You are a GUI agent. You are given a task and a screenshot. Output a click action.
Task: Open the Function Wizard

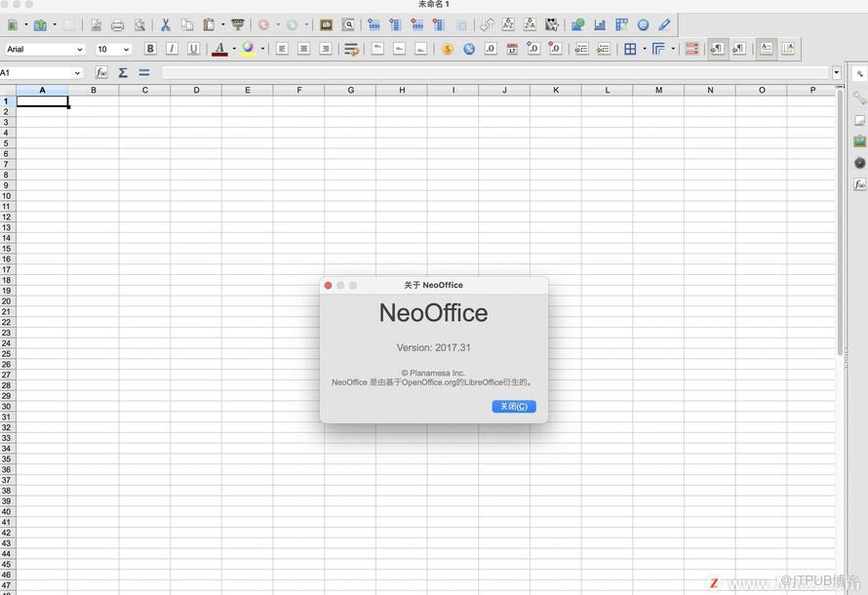tap(101, 72)
